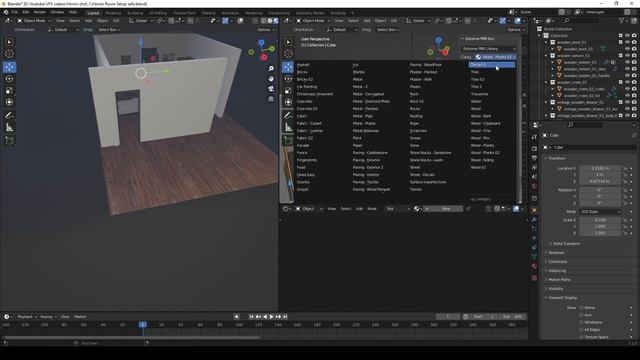Jump to start frame playback button
640x360 pixels.
point(251,317)
